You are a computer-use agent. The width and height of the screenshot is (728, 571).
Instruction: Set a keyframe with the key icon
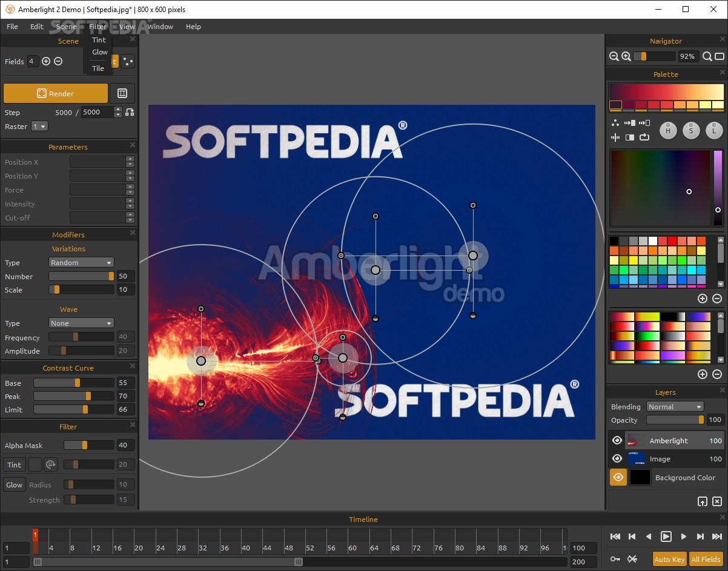[615, 559]
